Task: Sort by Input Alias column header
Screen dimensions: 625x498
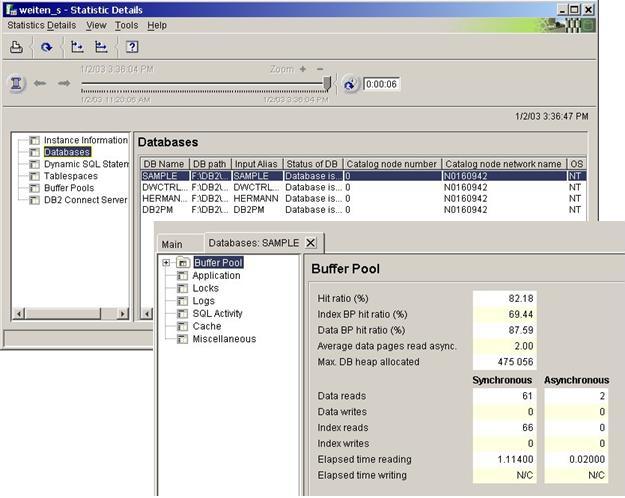Action: pos(256,164)
